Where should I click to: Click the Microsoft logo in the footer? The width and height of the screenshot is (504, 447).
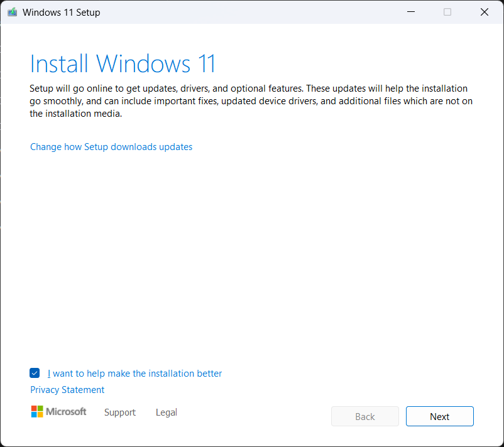click(x=58, y=412)
